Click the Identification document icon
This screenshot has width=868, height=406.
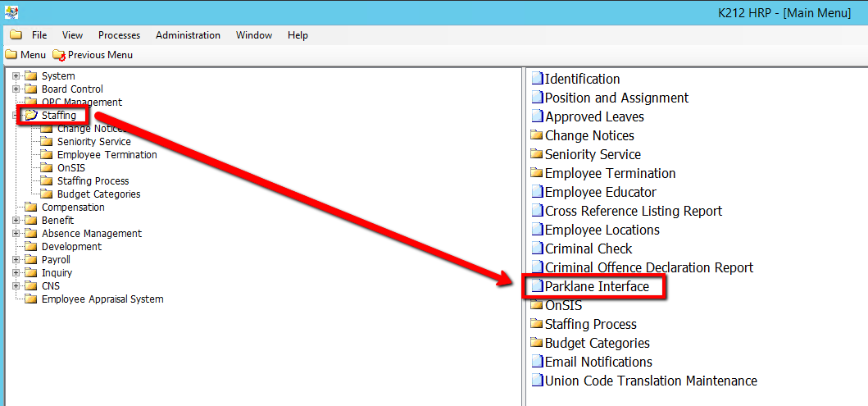[538, 79]
